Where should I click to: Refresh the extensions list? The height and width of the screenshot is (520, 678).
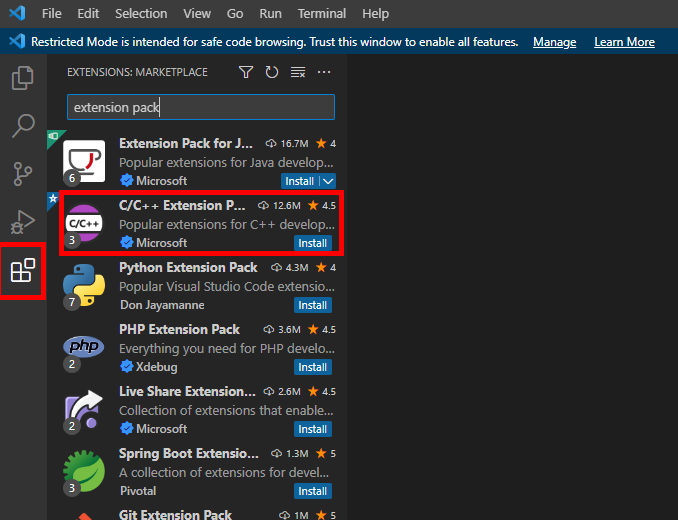coord(272,72)
